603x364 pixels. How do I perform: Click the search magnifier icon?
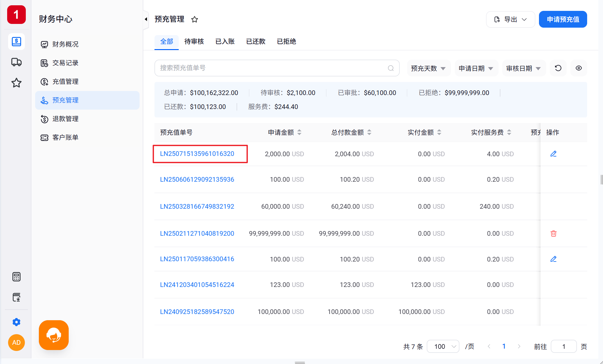click(x=391, y=68)
